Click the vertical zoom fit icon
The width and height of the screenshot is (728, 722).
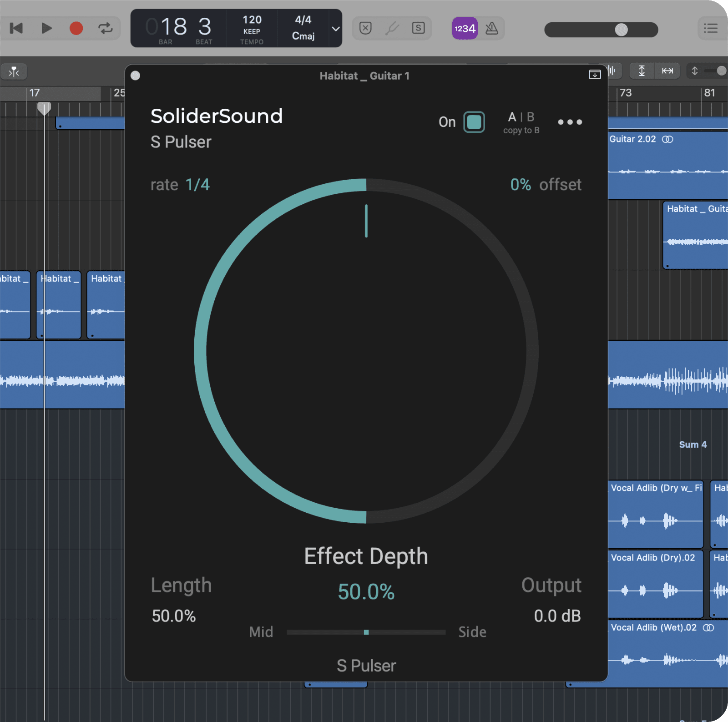[x=642, y=71]
